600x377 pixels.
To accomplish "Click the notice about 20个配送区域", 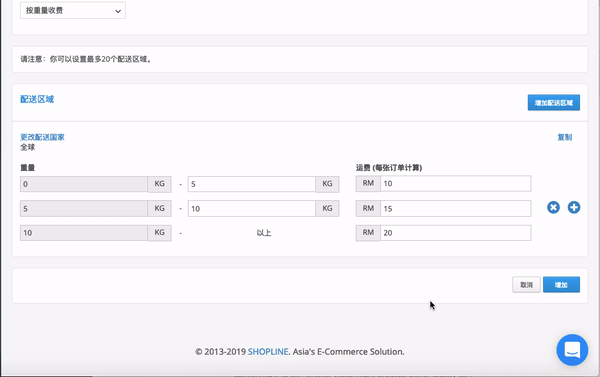I will pyautogui.click(x=86, y=59).
